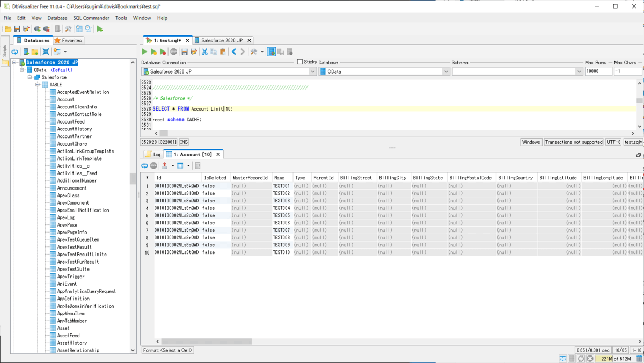Expand the Schema combo box

(579, 71)
